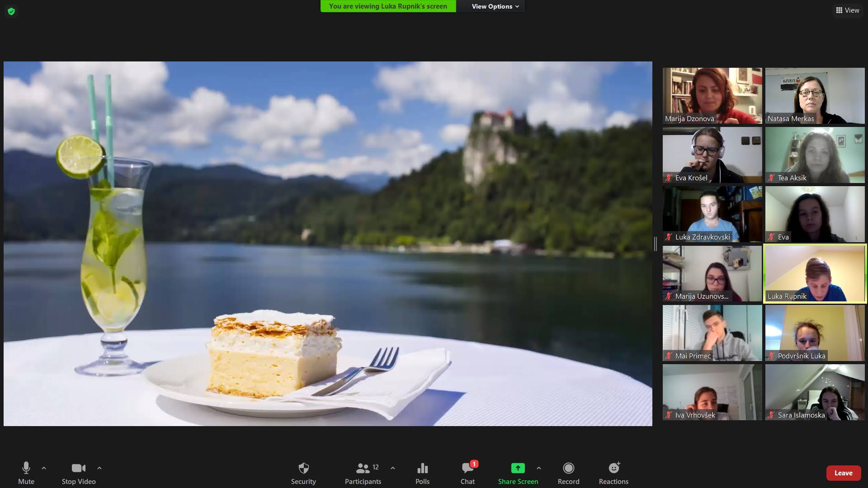This screenshot has width=868, height=488.
Task: Mute the microphone
Action: (x=26, y=468)
